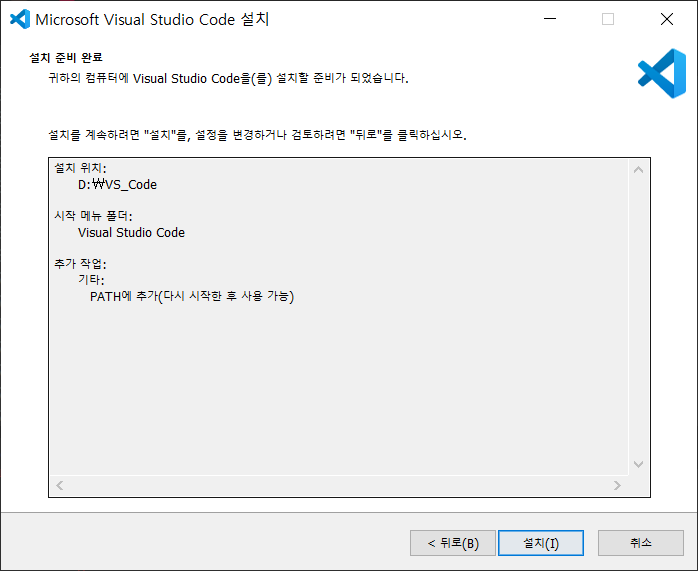Click the "설치를 계속하려면" instruction line

click(257, 135)
